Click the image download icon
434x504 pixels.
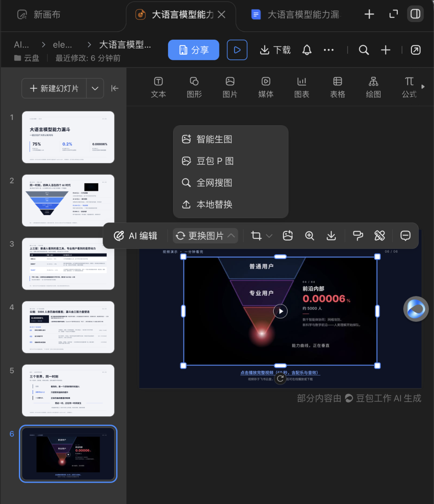(331, 236)
